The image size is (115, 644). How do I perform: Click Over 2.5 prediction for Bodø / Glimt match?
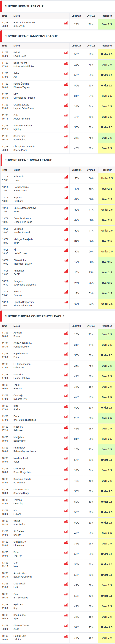107,64
